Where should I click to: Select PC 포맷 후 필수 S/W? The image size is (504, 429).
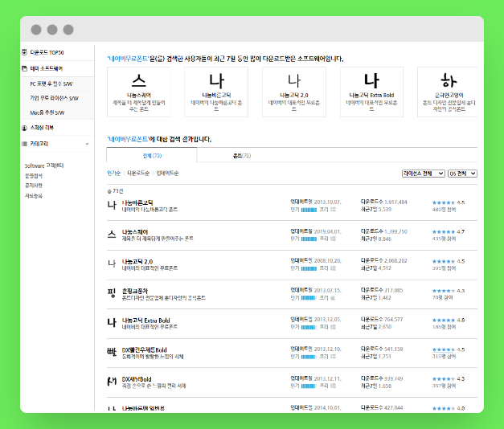coord(51,84)
